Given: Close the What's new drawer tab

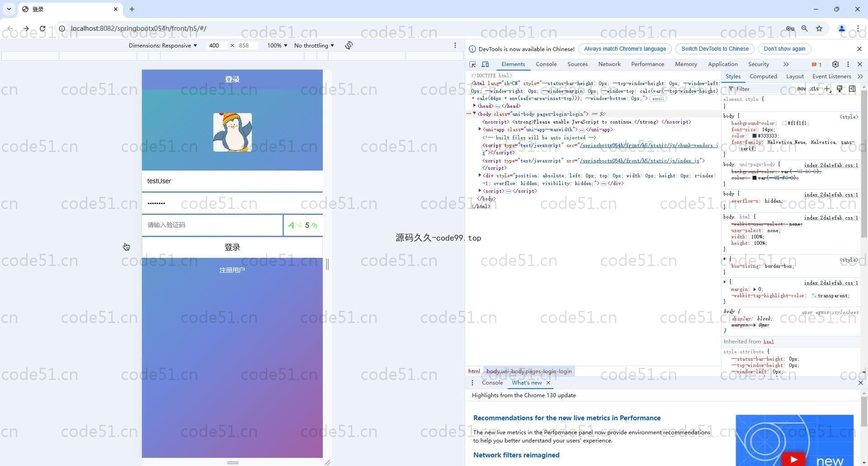Looking at the screenshot, I should [x=548, y=383].
